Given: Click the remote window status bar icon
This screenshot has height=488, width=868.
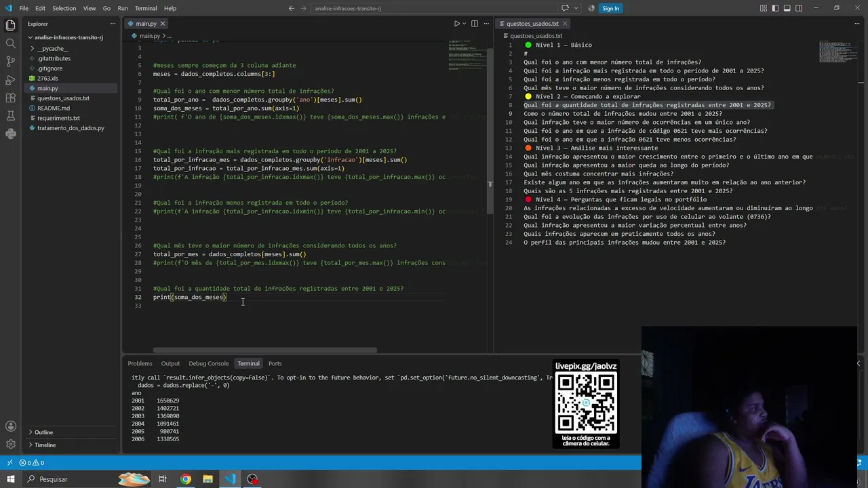Looking at the screenshot, I should point(9,463).
